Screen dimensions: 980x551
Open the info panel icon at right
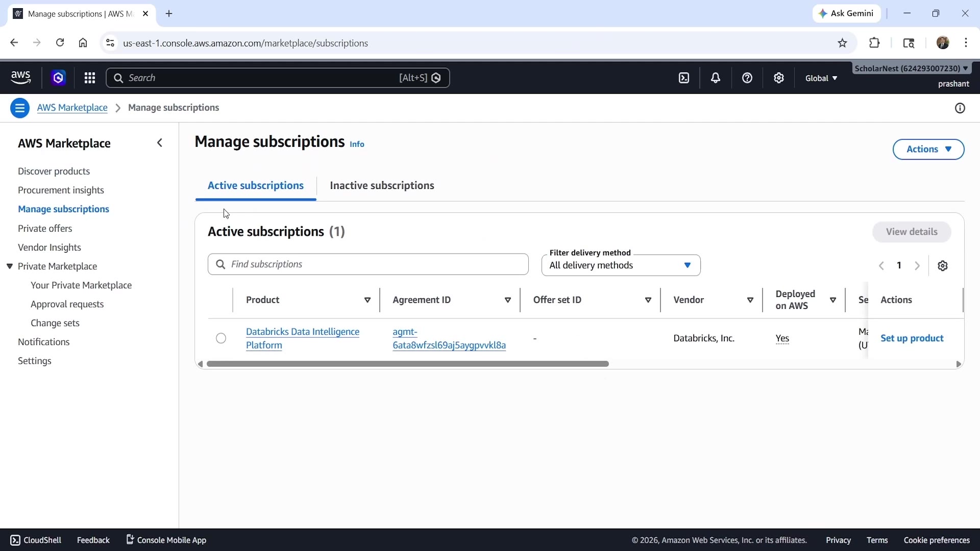pos(960,108)
